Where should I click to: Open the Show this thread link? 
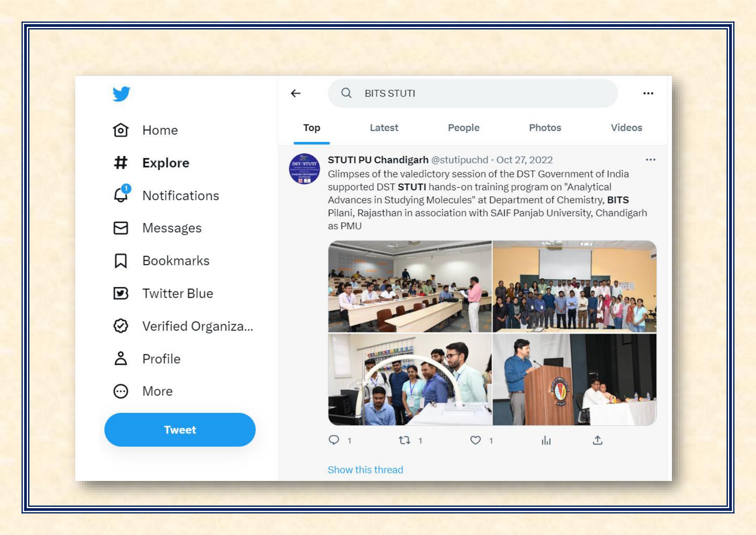point(365,469)
